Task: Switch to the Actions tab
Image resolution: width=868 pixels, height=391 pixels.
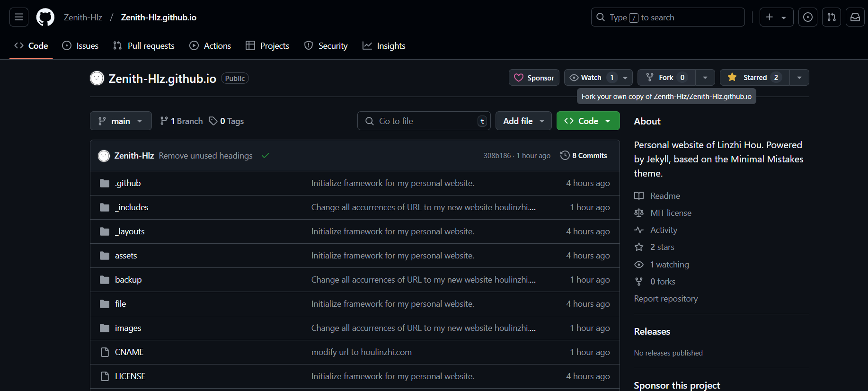Action: click(210, 46)
